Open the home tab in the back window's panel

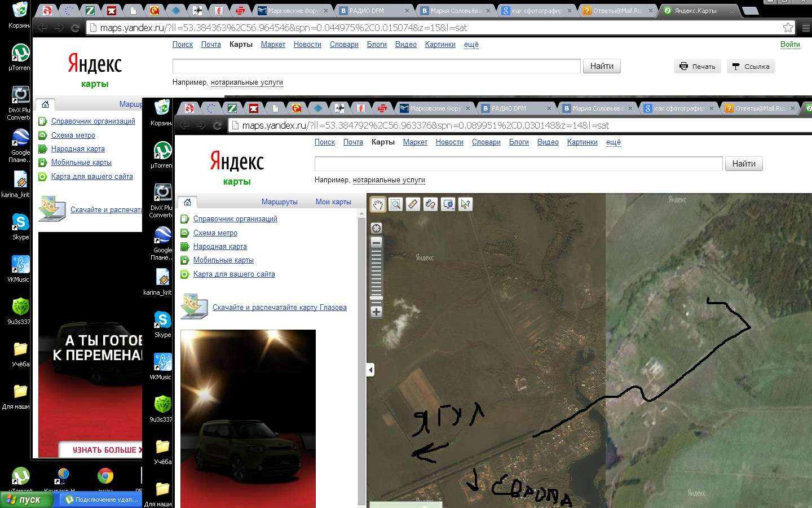[x=45, y=104]
